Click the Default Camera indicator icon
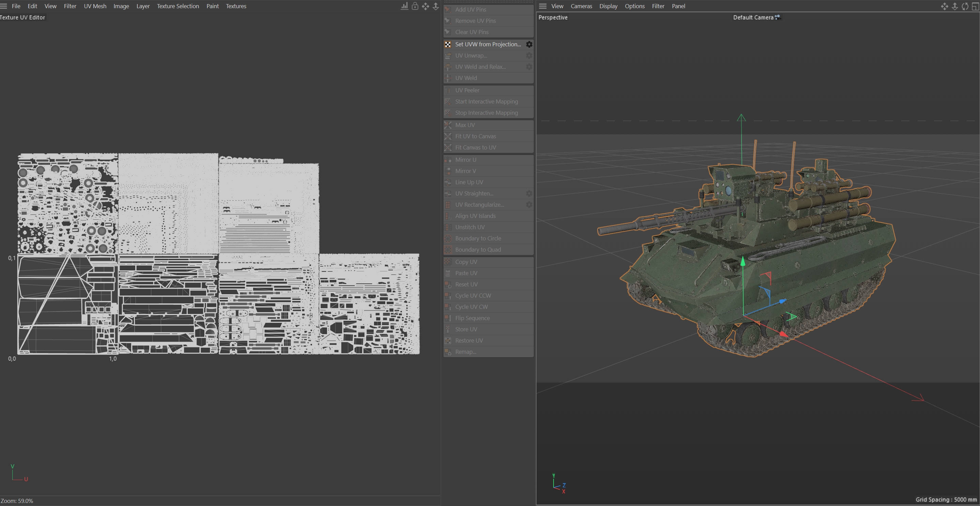This screenshot has height=506, width=980. (x=778, y=17)
